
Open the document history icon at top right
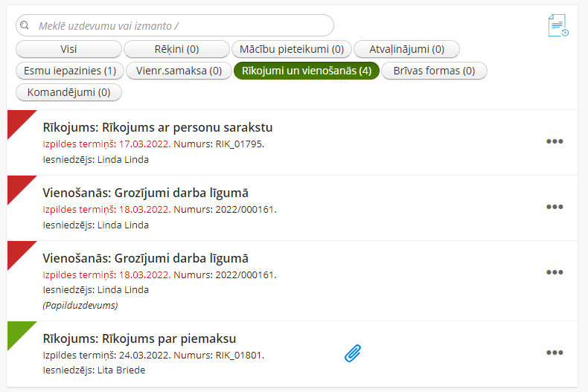tap(558, 25)
